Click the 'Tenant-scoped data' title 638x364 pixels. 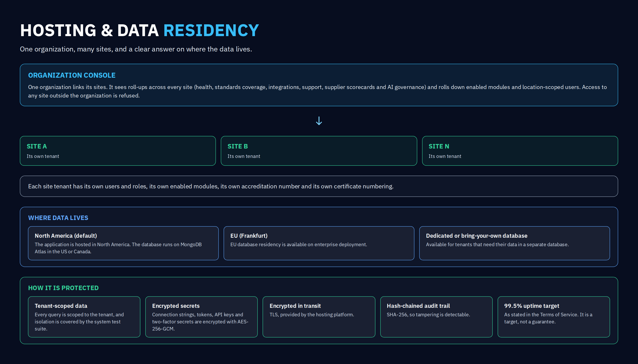click(x=61, y=306)
